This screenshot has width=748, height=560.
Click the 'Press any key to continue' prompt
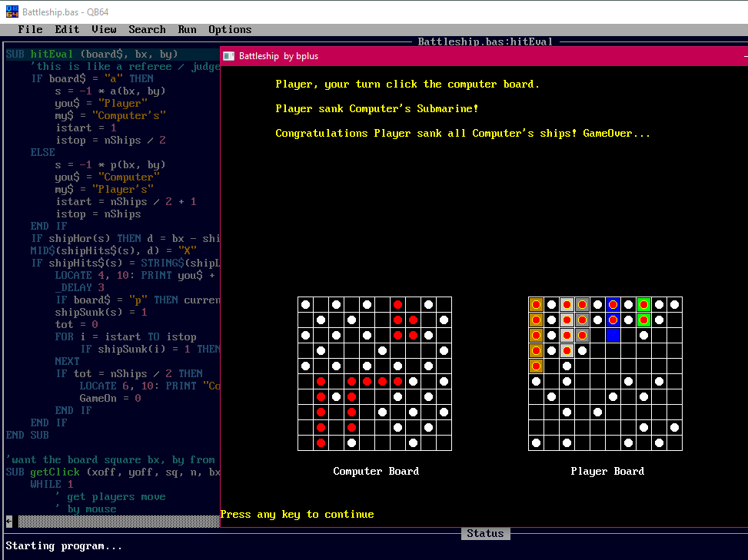(297, 514)
